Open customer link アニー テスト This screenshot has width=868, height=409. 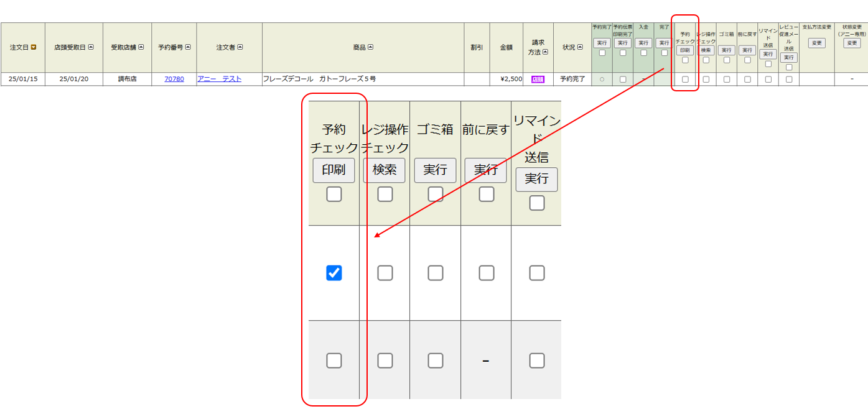click(219, 80)
